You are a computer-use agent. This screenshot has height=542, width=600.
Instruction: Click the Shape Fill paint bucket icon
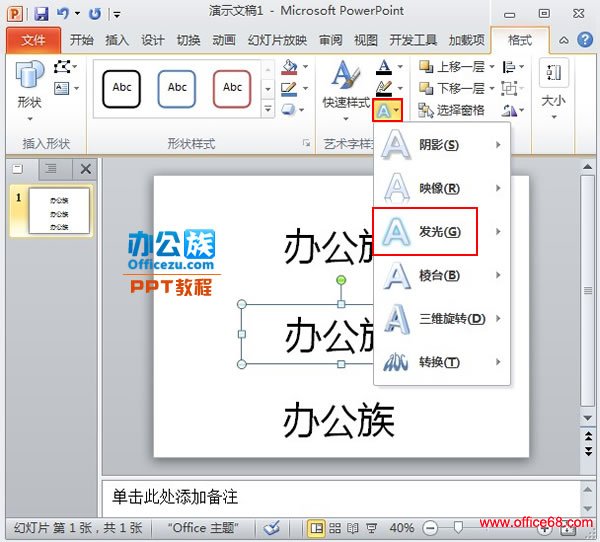pyautogui.click(x=289, y=67)
